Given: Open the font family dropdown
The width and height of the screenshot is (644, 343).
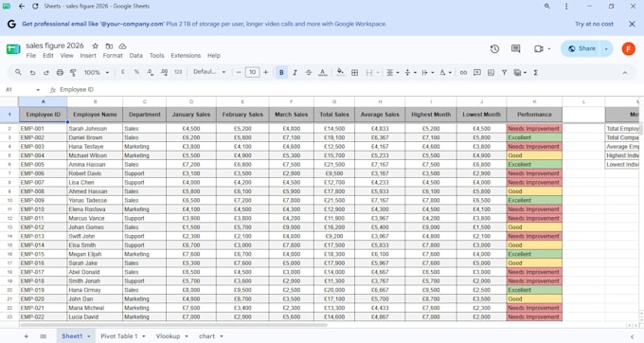Looking at the screenshot, I should pos(209,72).
